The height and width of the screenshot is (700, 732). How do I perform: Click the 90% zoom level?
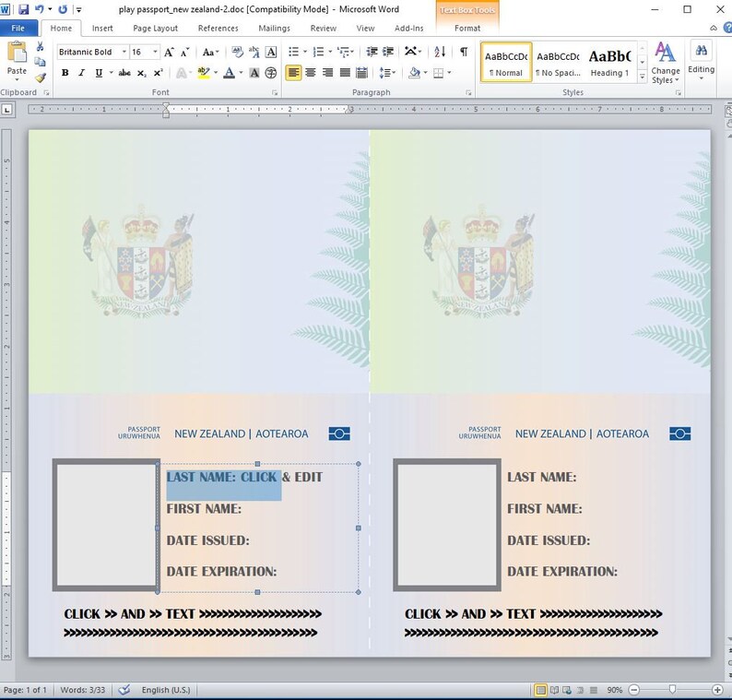(614, 690)
